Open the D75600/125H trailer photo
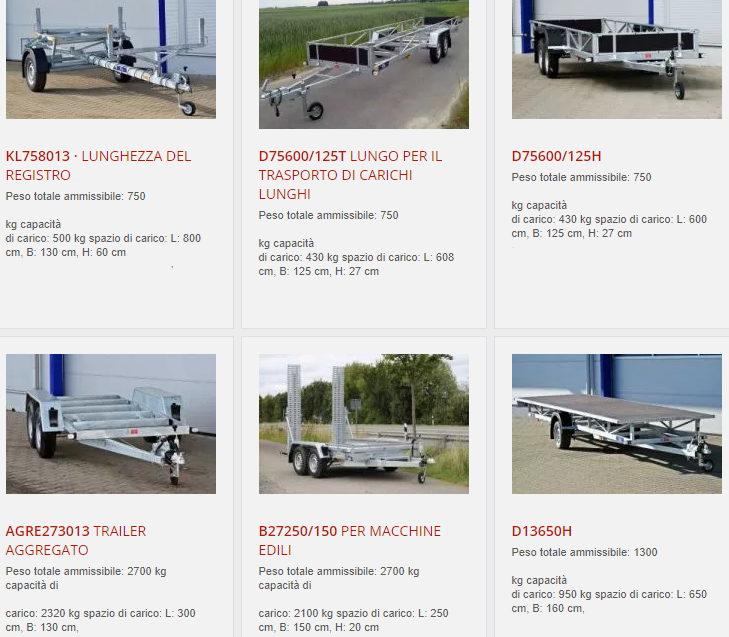729x637 pixels. pyautogui.click(x=616, y=59)
